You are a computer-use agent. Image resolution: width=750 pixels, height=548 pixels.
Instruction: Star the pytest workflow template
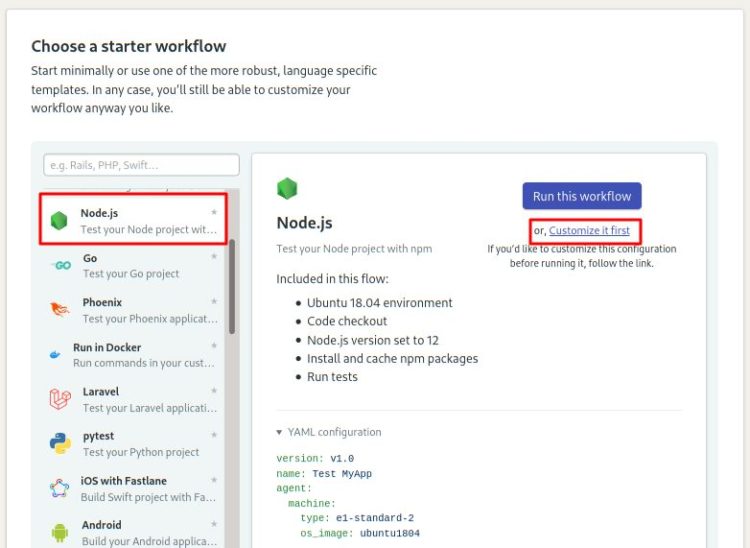coord(214,435)
